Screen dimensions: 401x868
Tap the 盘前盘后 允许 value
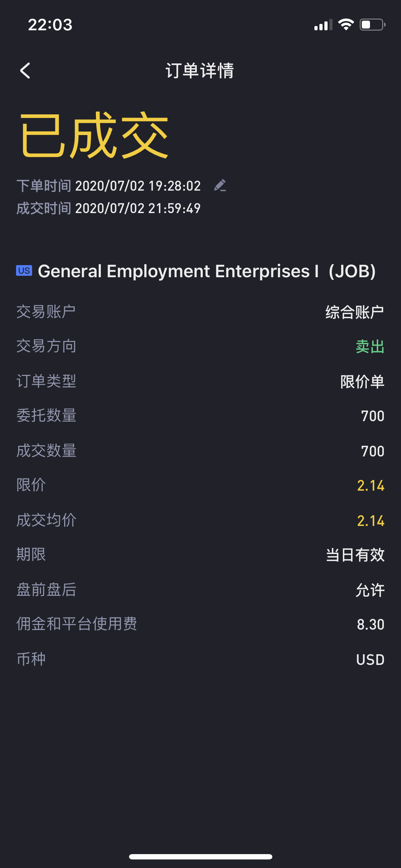370,590
